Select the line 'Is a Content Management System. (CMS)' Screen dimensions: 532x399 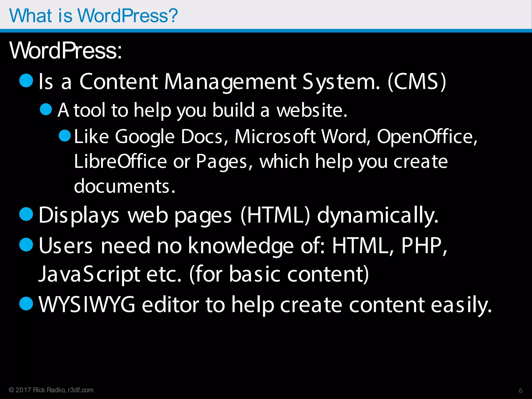242,82
